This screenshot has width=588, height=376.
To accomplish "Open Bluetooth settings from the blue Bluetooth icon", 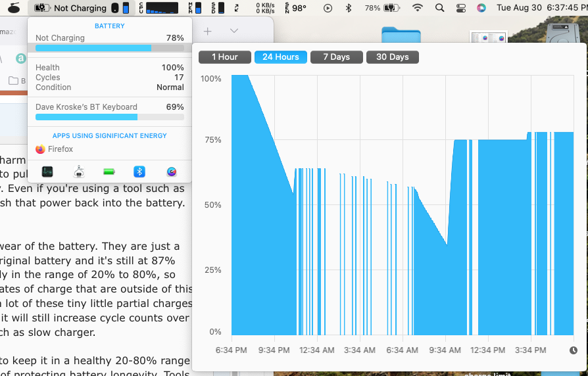I will tap(139, 172).
